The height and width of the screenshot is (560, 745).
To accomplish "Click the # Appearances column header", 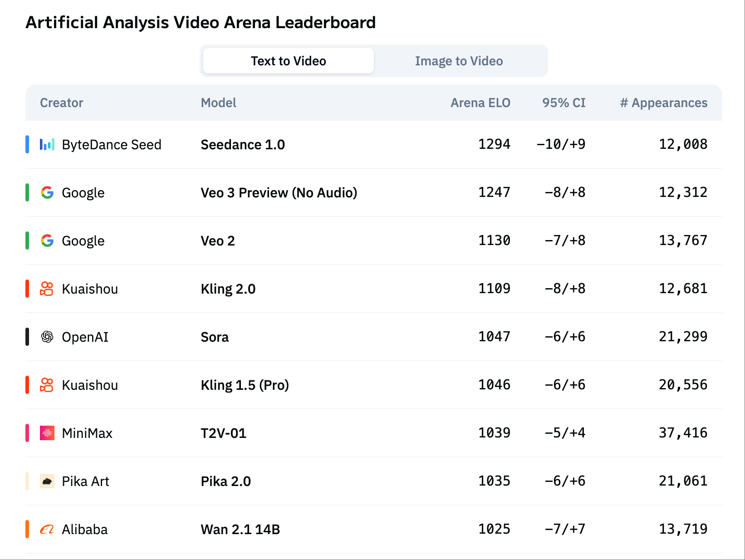I will (663, 103).
